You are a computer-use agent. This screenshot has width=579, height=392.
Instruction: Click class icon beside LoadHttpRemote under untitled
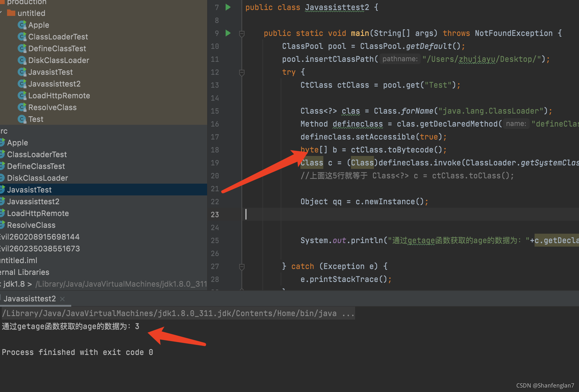[x=22, y=96]
